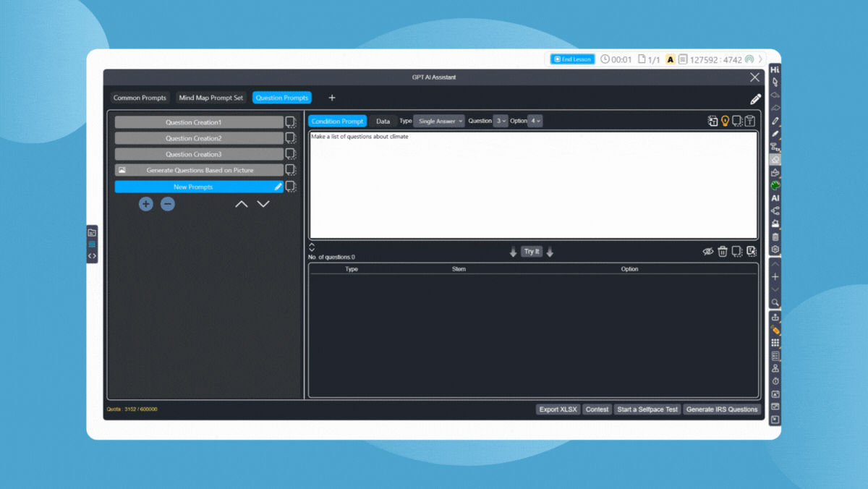Click the text template icon above prompt box
Viewport: 868px width, 489px height.
[750, 122]
